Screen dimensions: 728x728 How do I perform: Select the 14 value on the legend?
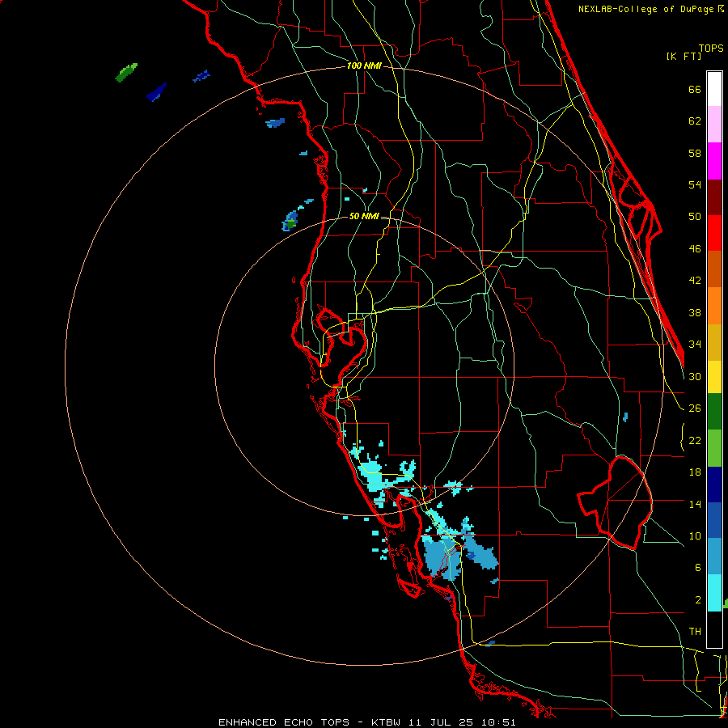[695, 504]
